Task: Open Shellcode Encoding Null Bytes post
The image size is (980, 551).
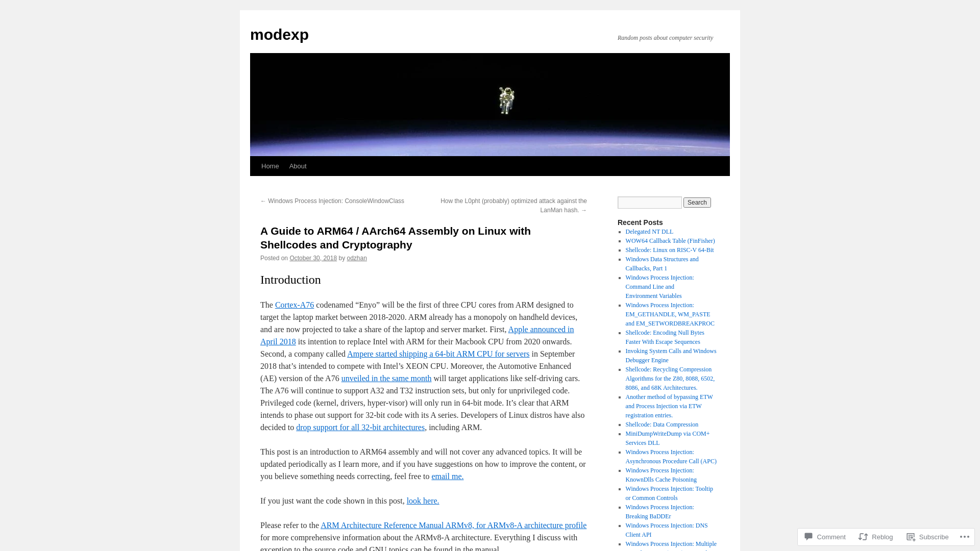Action: [x=665, y=336]
